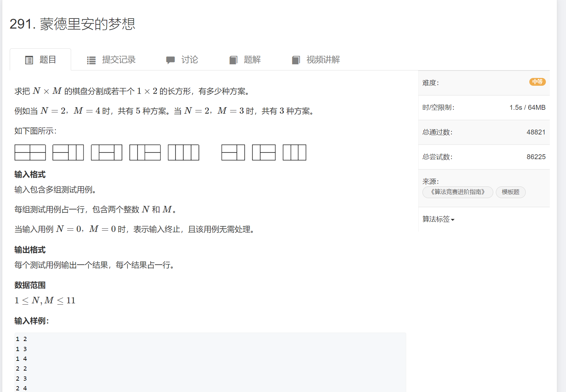Expand the 算法标签 dropdown
This screenshot has width=566, height=392.
click(438, 219)
